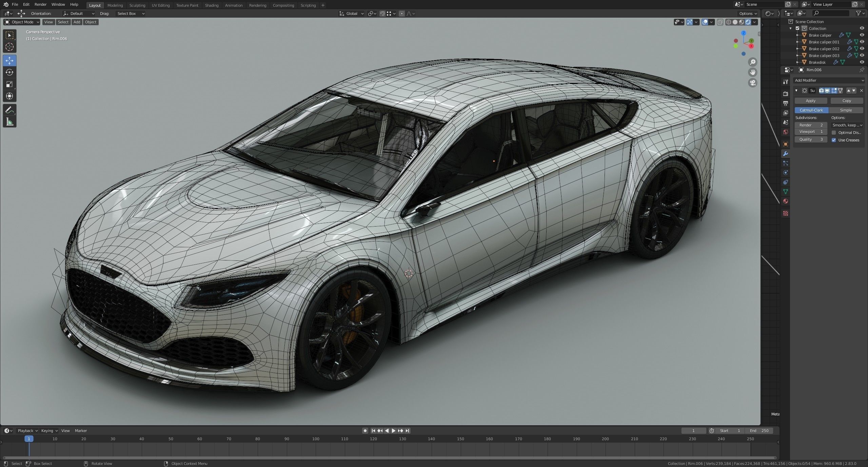868x467 pixels.
Task: Open the Scene properties tab
Action: pos(786,122)
